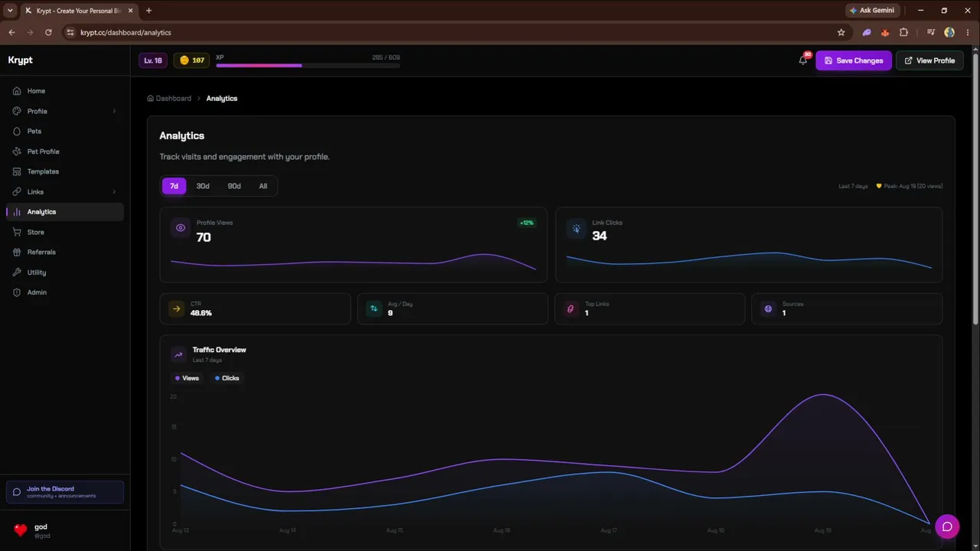Viewport: 980px width, 551px height.
Task: Click the heart avatar for god
Action: [21, 530]
